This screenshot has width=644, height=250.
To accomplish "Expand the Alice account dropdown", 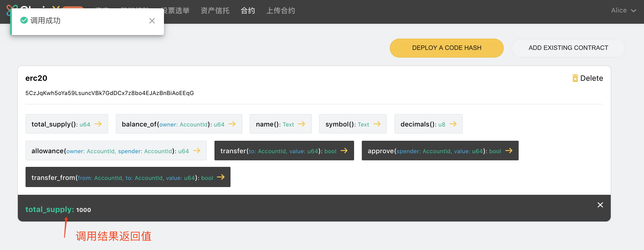I will pyautogui.click(x=624, y=10).
